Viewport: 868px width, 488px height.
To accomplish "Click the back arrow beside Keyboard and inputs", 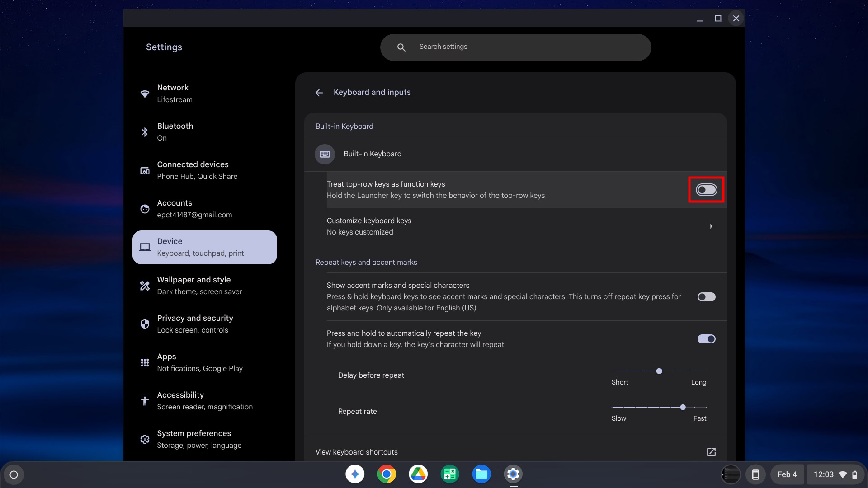I will coord(319,93).
